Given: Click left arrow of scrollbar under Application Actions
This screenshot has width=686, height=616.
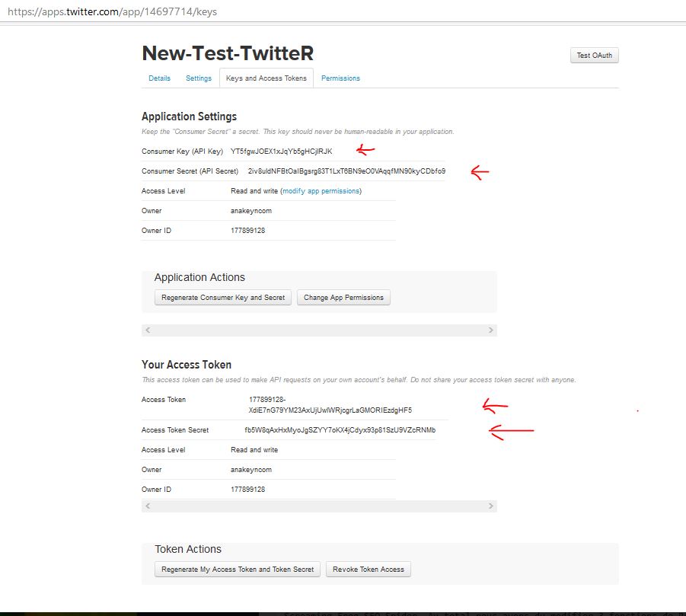Looking at the screenshot, I should [x=148, y=330].
